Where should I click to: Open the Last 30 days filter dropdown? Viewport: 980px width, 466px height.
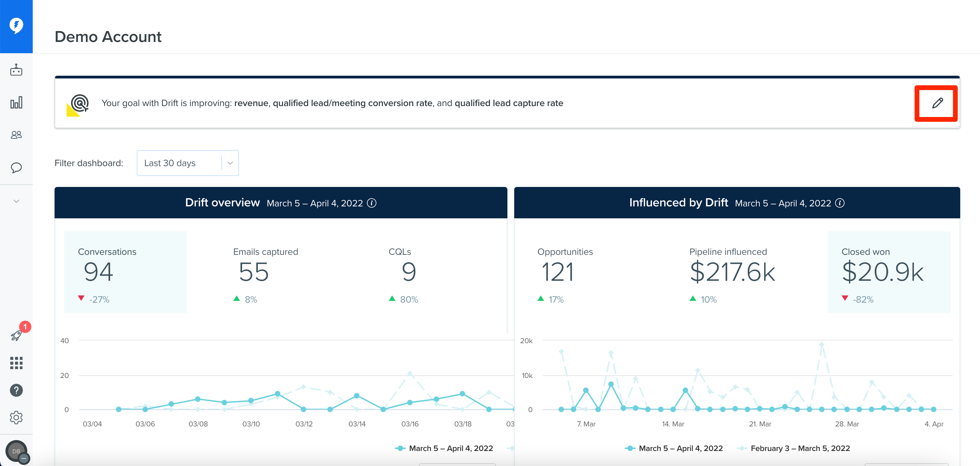(x=188, y=163)
